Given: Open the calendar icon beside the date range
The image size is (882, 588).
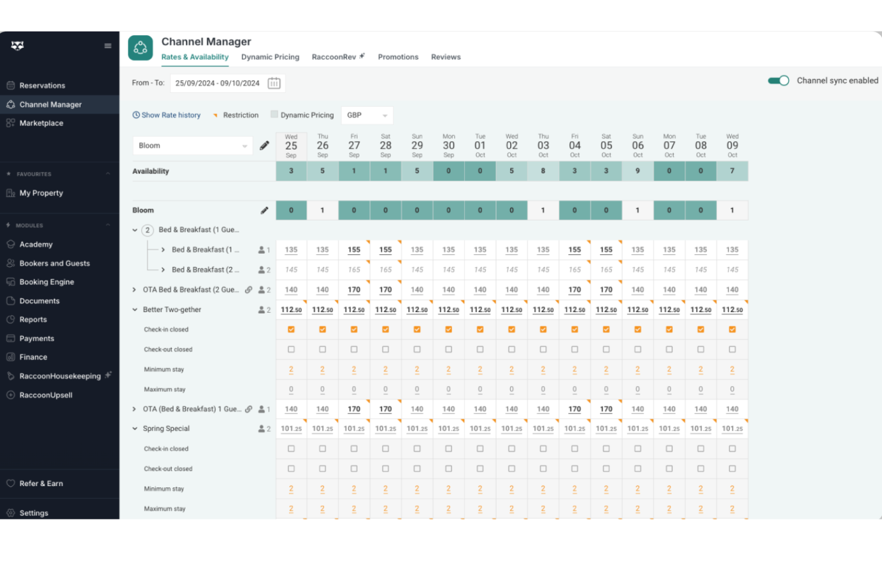Looking at the screenshot, I should point(274,83).
